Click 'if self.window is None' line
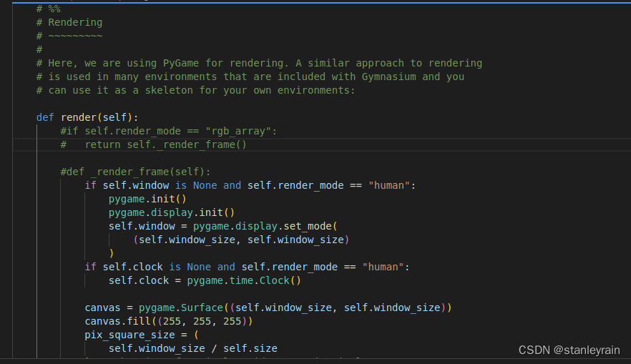Screen dimensions: 631x364 point(250,185)
